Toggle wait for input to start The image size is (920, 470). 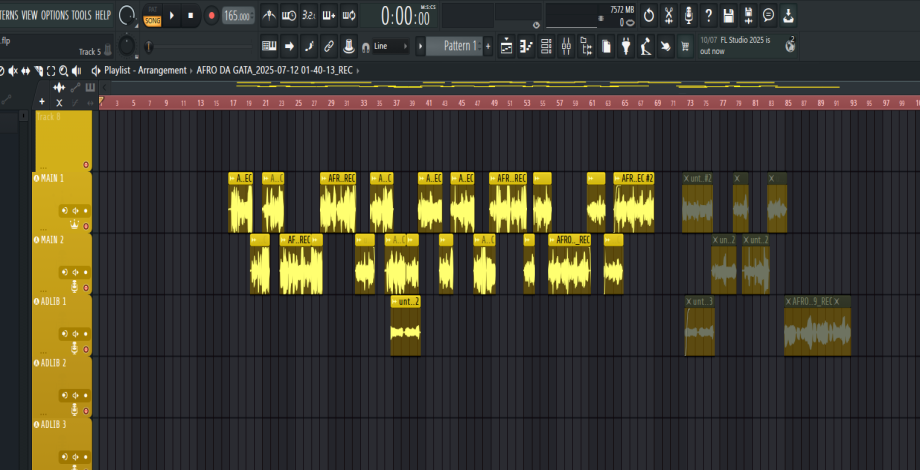coord(289,16)
